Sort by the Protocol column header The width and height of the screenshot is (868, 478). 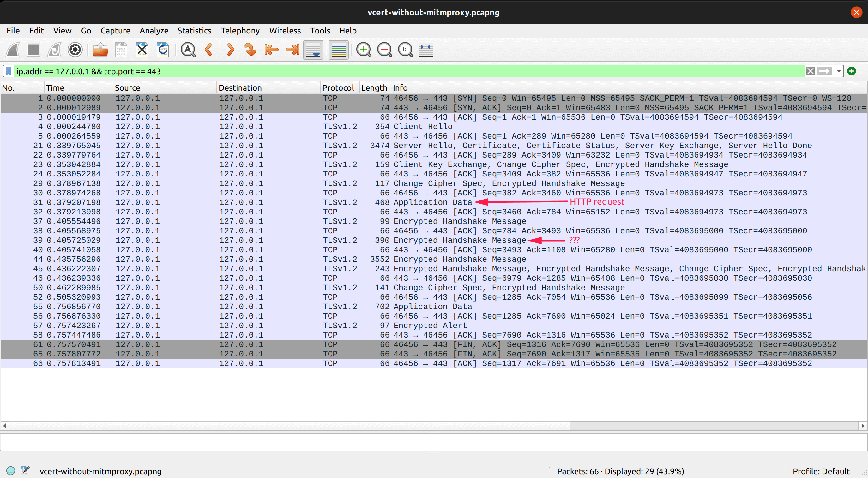click(x=340, y=87)
